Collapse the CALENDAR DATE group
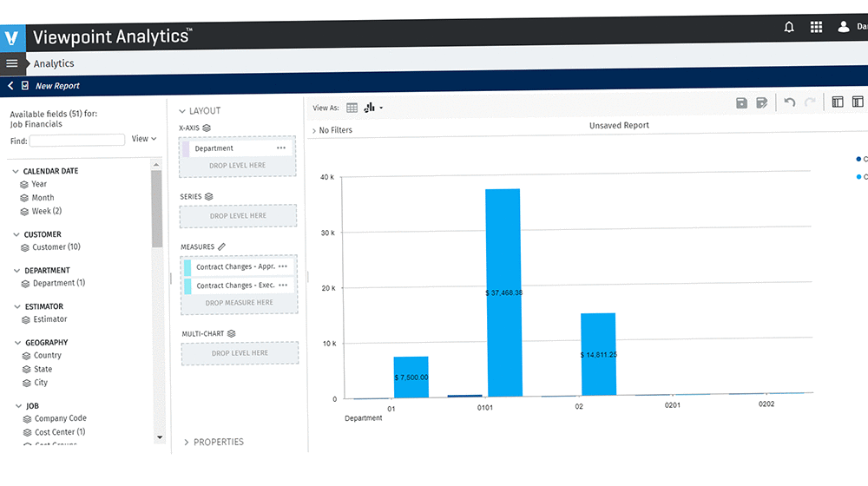Screen dimensions: 868x486 click(16, 171)
